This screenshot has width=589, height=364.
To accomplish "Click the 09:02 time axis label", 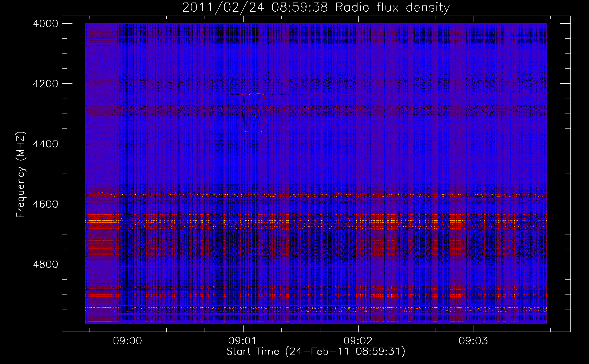I will click(x=358, y=341).
